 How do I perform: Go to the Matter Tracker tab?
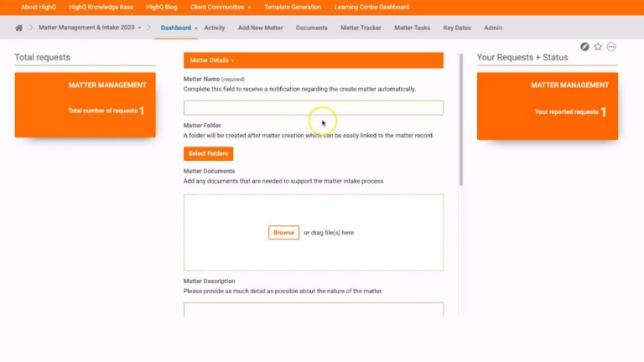pos(361,28)
